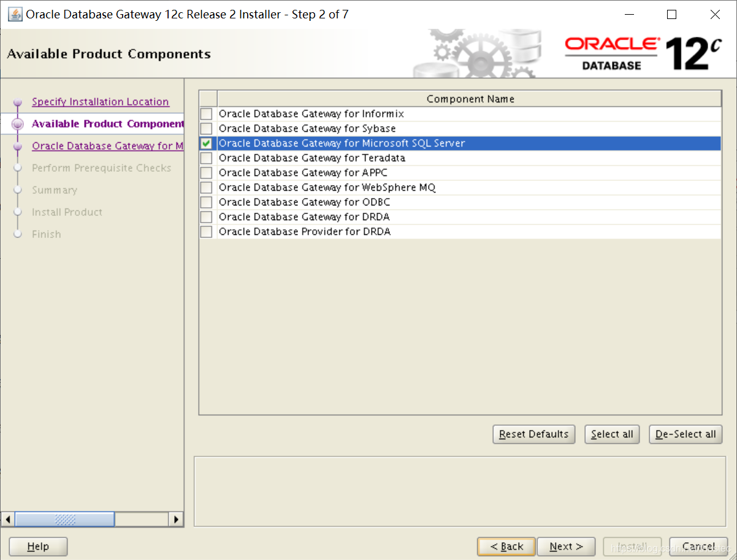Go back with the Back button
The height and width of the screenshot is (560, 737).
coord(506,547)
